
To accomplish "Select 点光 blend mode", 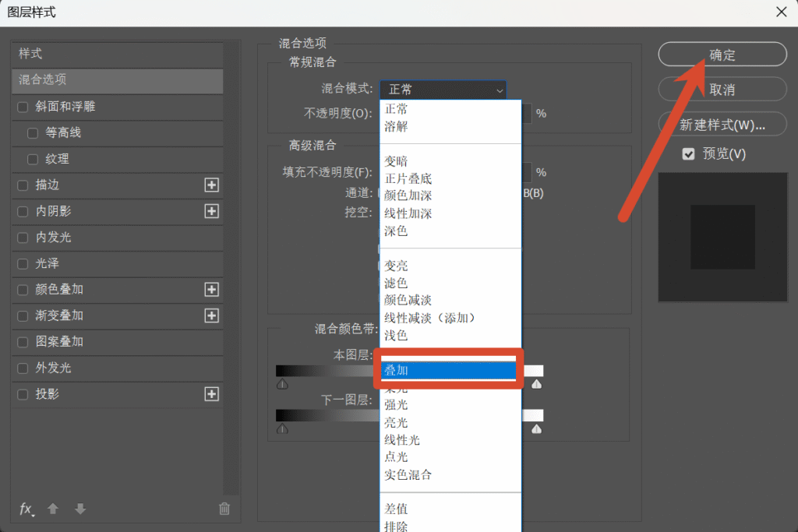I will tap(450, 457).
